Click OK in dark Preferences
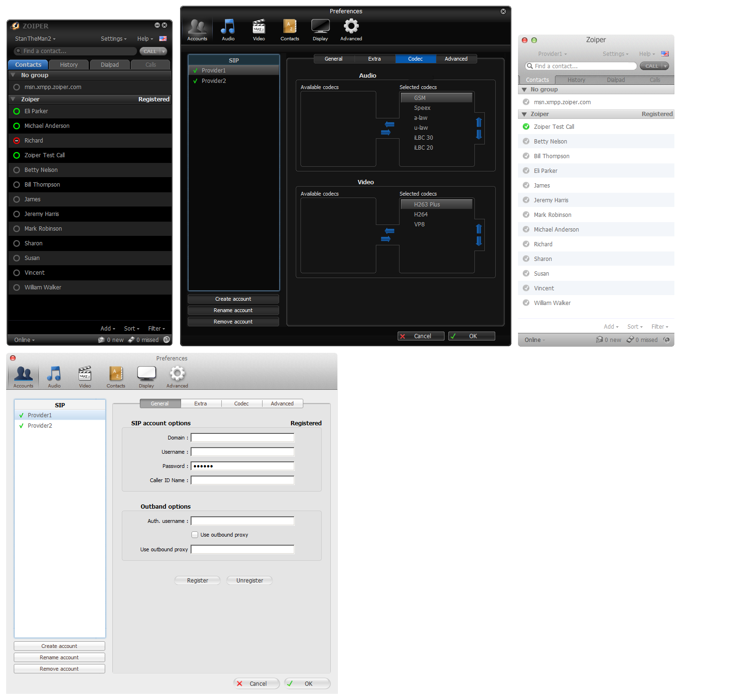This screenshot has height=700, width=736. (x=472, y=336)
